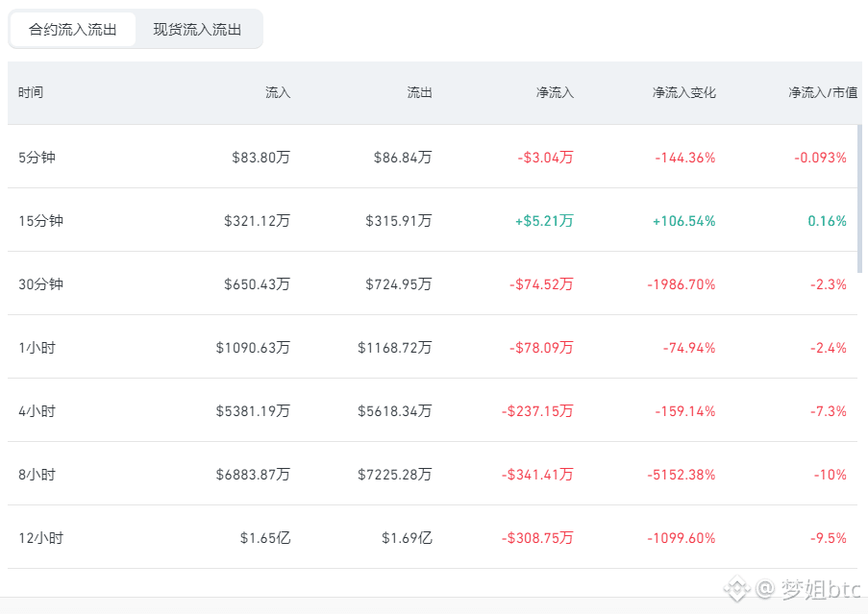Select the 8小时 row label
Image resolution: width=868 pixels, height=614 pixels.
tap(37, 475)
